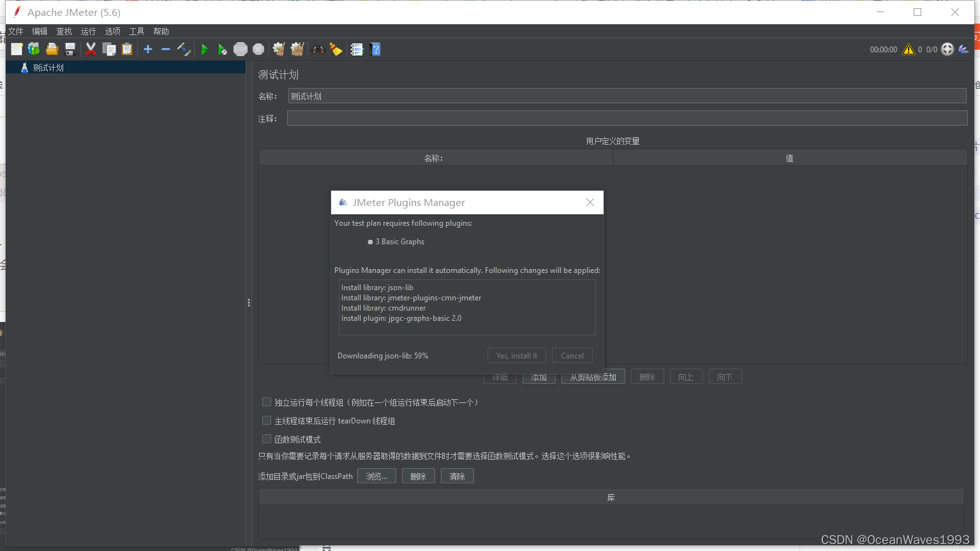Click the 删除 button beside 从剪贴板添加
Image resolution: width=980 pixels, height=551 pixels.
pyautogui.click(x=647, y=377)
